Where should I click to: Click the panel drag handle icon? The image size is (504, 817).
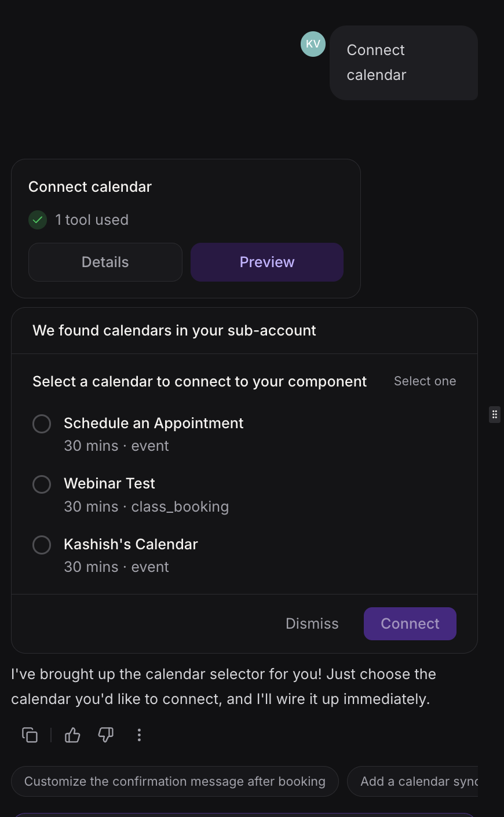(494, 414)
